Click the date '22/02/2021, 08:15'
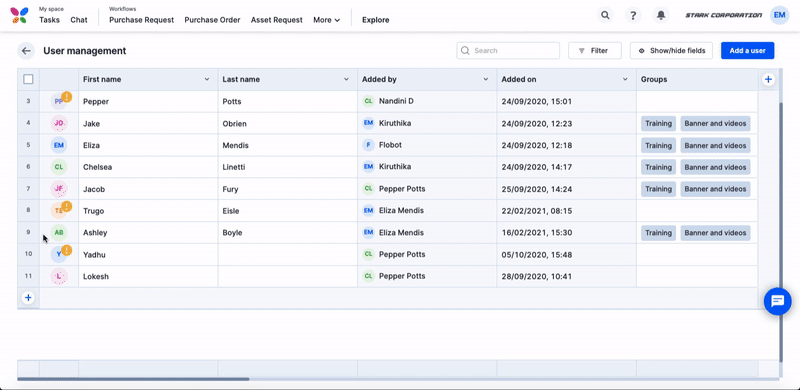The height and width of the screenshot is (390, 800). pos(537,211)
